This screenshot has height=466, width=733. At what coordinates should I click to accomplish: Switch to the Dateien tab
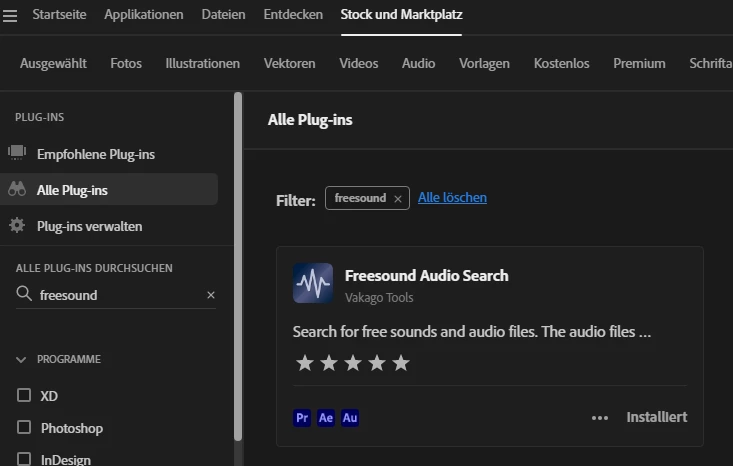point(223,14)
